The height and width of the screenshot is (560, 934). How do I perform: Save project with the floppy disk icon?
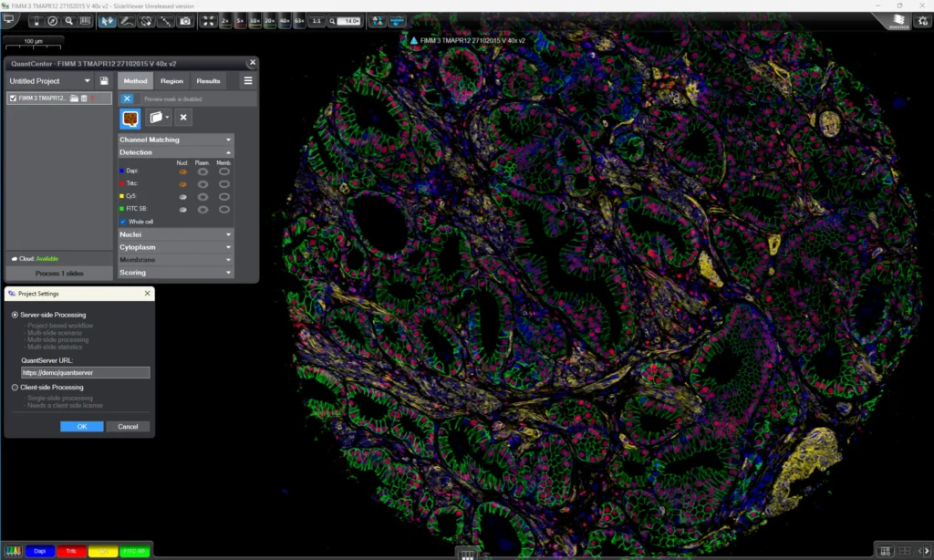click(x=104, y=81)
